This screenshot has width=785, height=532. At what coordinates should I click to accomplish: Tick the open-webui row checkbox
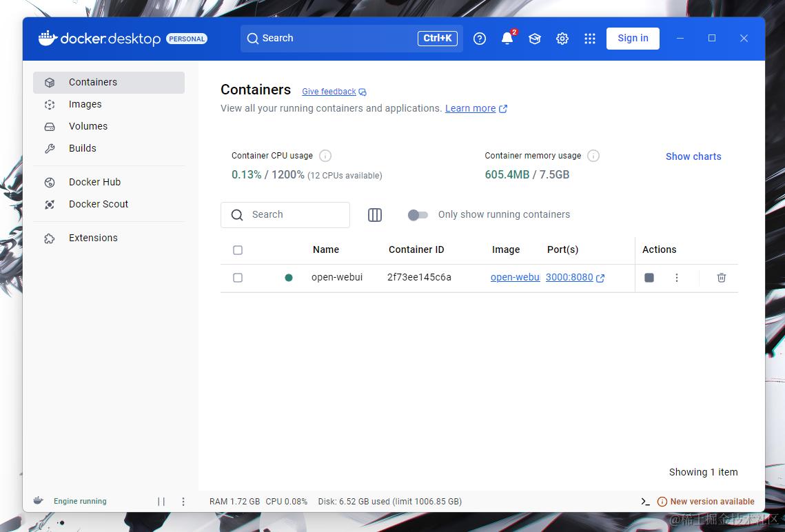(238, 278)
